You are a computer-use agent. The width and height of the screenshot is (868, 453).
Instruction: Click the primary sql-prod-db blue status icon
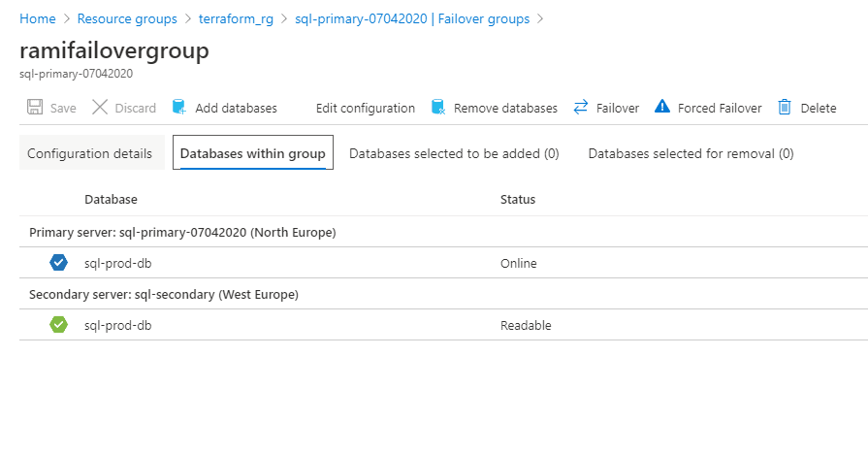58,263
